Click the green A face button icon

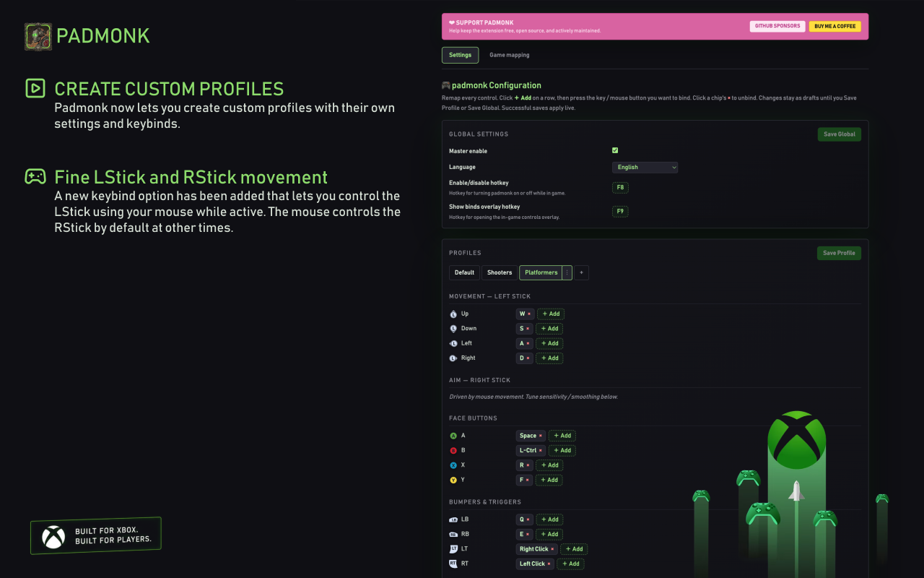coord(453,436)
